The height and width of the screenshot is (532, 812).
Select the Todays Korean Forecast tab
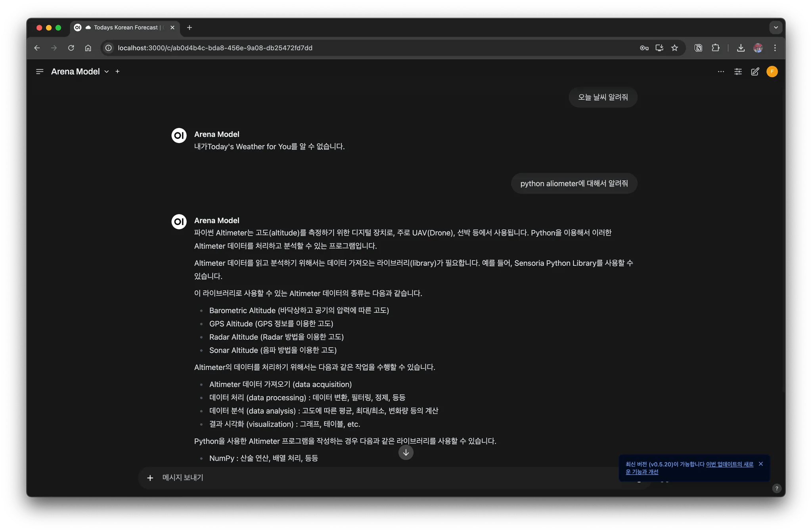(x=125, y=27)
